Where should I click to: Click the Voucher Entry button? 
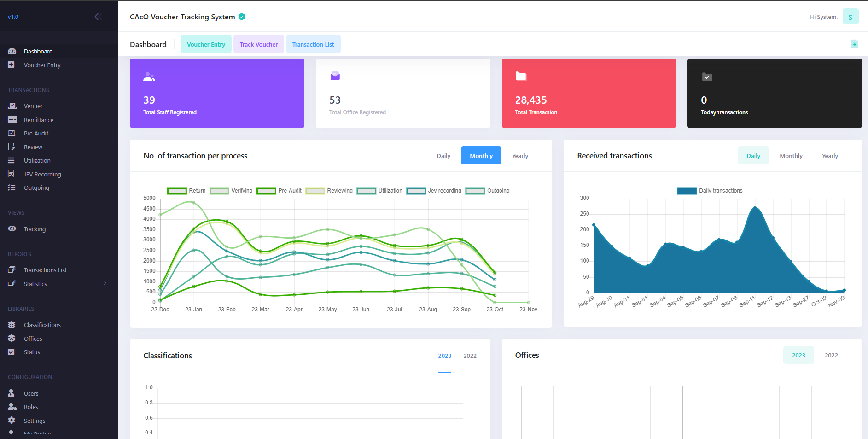point(206,45)
